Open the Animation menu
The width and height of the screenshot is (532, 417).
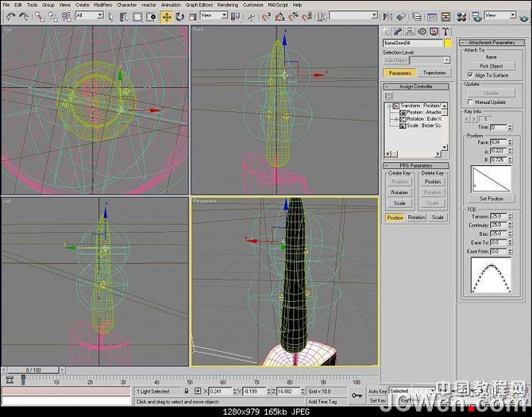pyautogui.click(x=171, y=5)
